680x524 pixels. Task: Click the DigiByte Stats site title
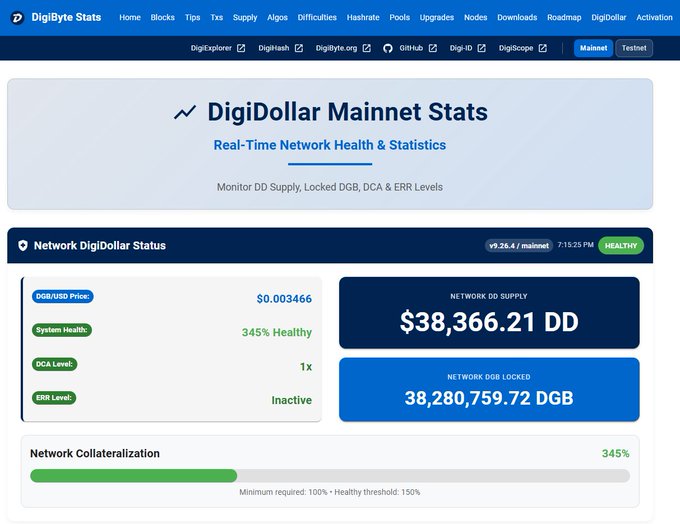(66, 17)
